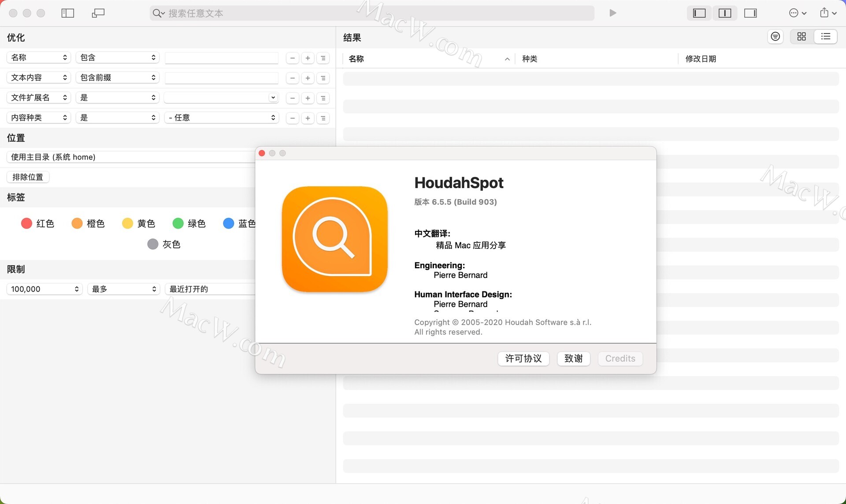The width and height of the screenshot is (846, 504).
Task: Select the yellow 黄色 tag
Action: (139, 223)
